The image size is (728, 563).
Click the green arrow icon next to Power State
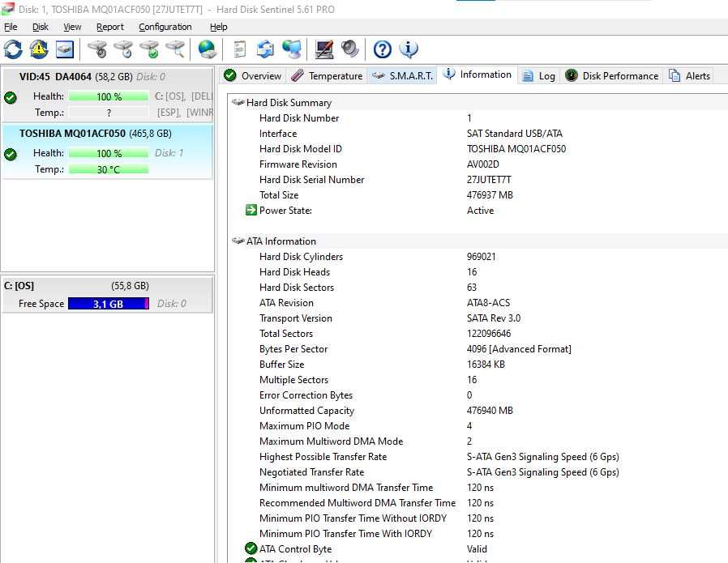(251, 210)
